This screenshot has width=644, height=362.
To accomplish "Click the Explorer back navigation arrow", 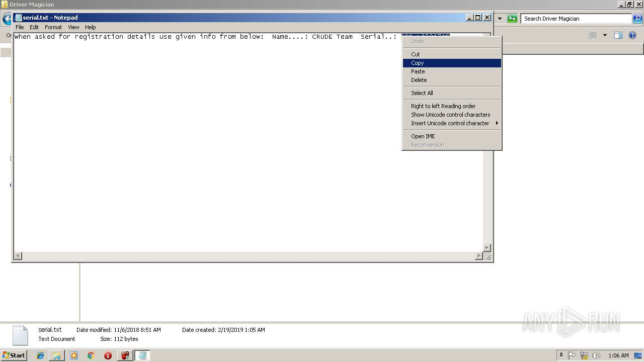I will [x=7, y=20].
